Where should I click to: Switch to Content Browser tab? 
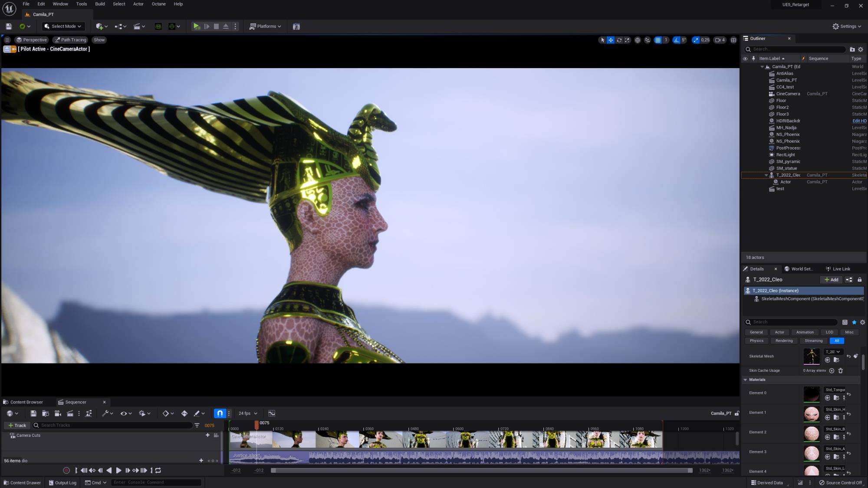pyautogui.click(x=23, y=402)
